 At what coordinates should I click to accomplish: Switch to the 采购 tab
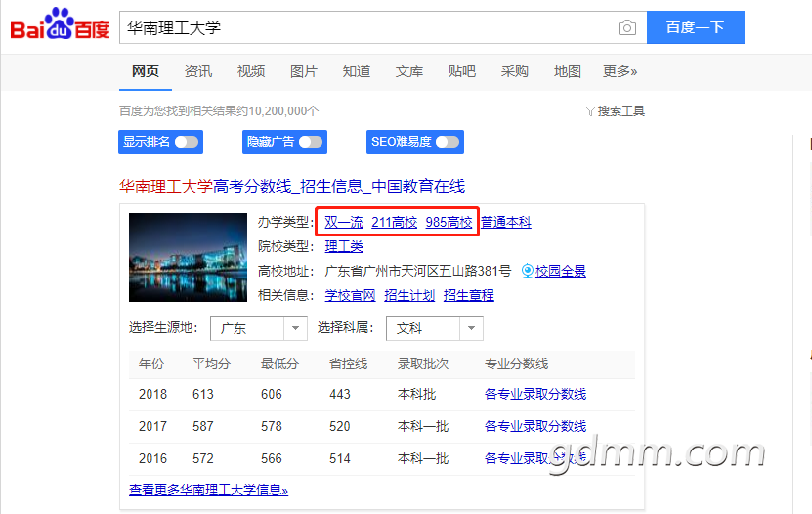(x=515, y=71)
